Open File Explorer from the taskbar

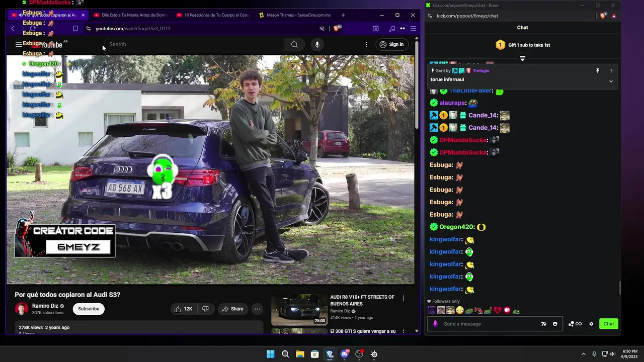tap(300, 354)
